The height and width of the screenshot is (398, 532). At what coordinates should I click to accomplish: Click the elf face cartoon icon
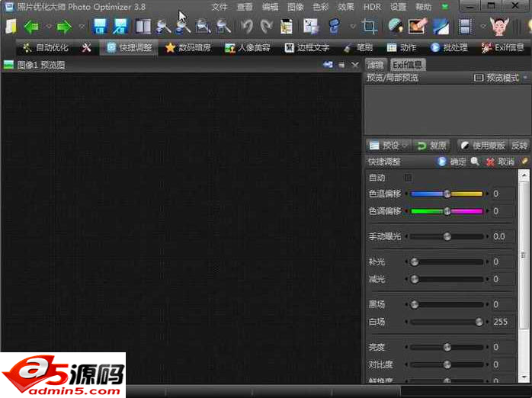click(x=499, y=27)
